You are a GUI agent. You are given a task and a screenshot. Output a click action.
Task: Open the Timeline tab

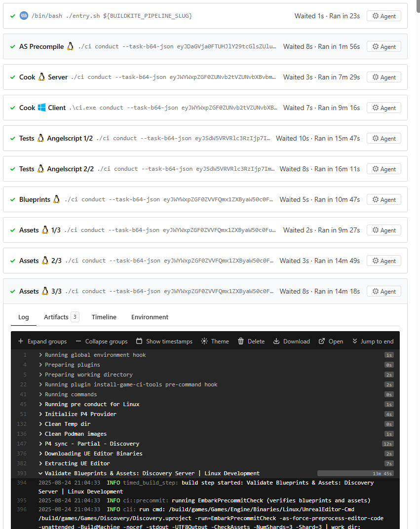(104, 317)
